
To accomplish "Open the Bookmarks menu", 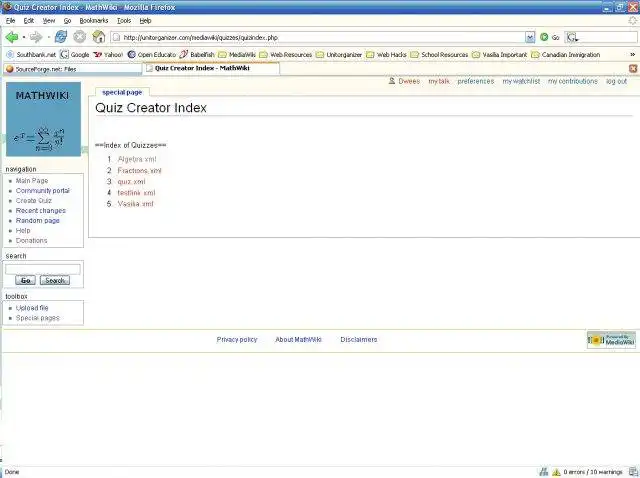I will (94, 20).
